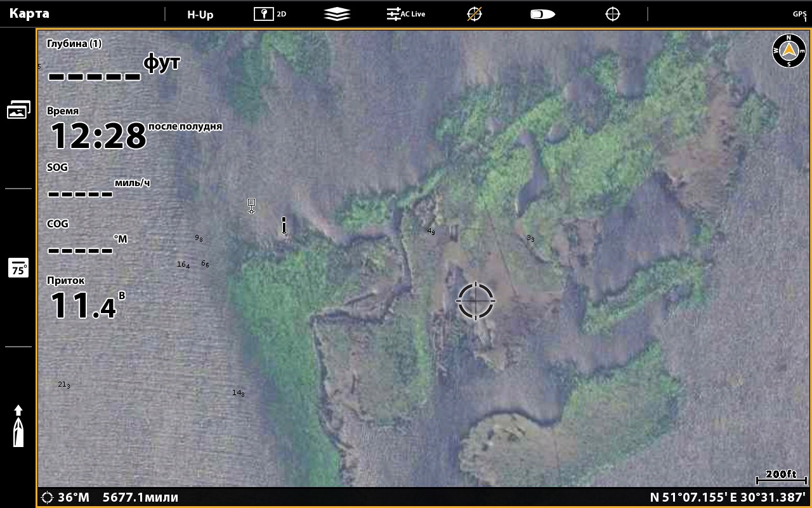The width and height of the screenshot is (812, 508).
Task: Toggle the boat icon switch in top bar
Action: tap(542, 13)
